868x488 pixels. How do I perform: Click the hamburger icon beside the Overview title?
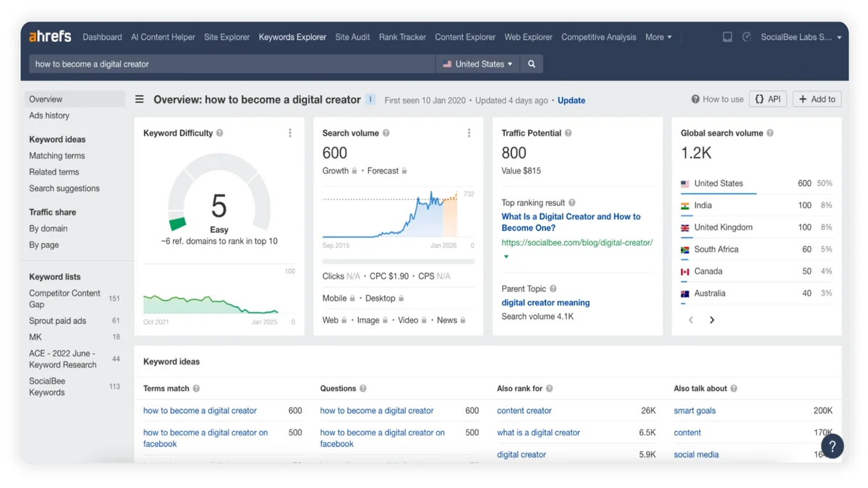point(140,100)
